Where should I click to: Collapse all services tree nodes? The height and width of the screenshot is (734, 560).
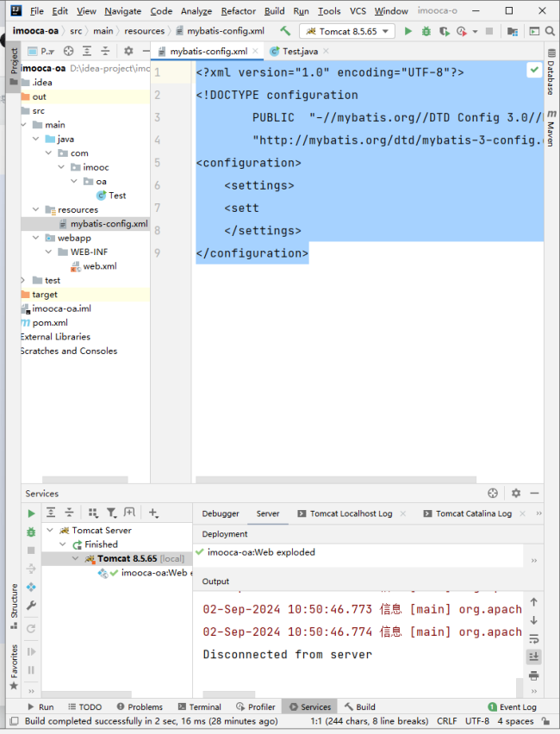pos(69,513)
